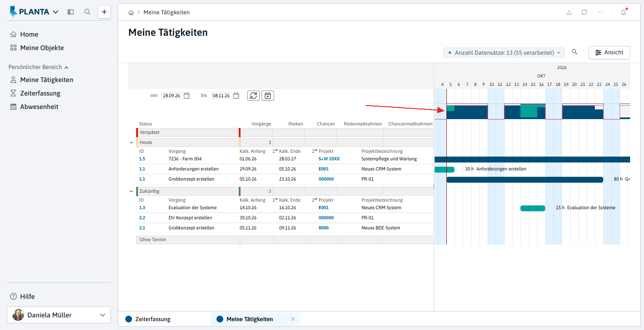Toggle the sidebar panel layout icon
Viewport: 644px width, 330px height.
(71, 12)
